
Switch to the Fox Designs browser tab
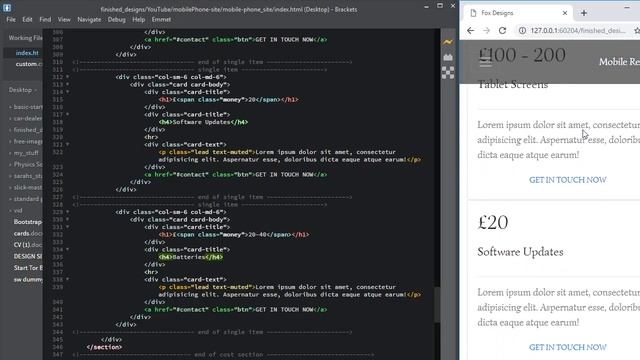click(518, 13)
